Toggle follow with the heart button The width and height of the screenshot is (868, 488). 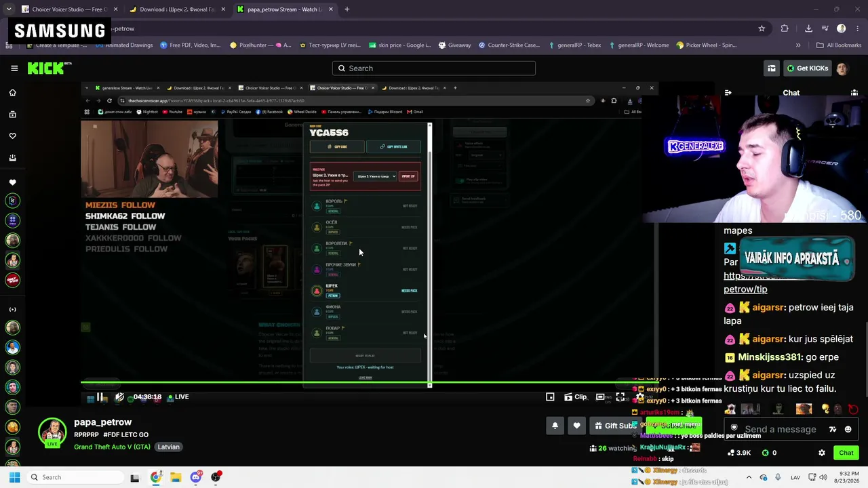pyautogui.click(x=576, y=426)
